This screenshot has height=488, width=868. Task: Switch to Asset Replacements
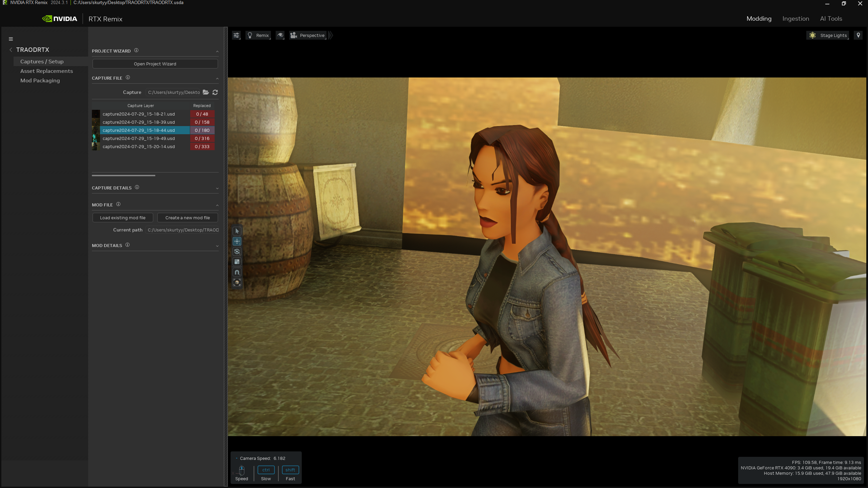pyautogui.click(x=46, y=71)
